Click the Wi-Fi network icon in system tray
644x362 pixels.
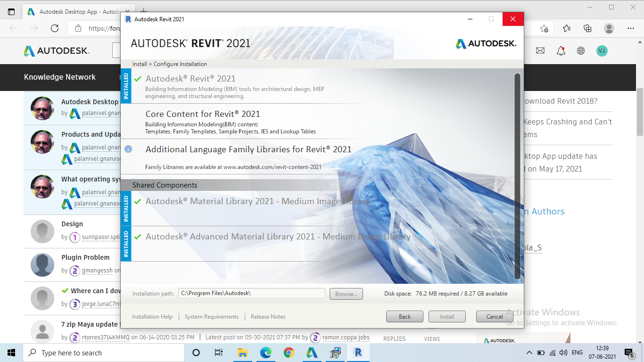tap(553, 353)
